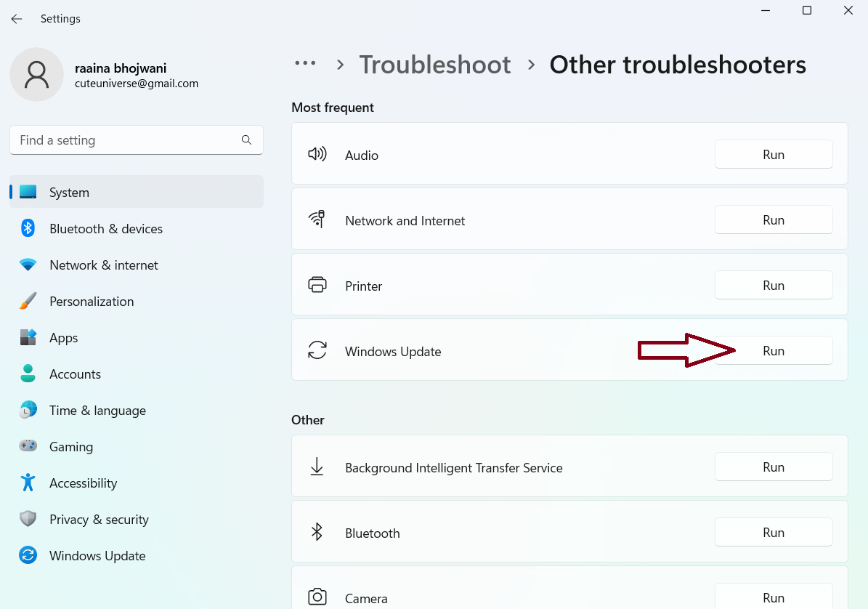Go back to Troubleshoot breadcrumb

point(435,65)
